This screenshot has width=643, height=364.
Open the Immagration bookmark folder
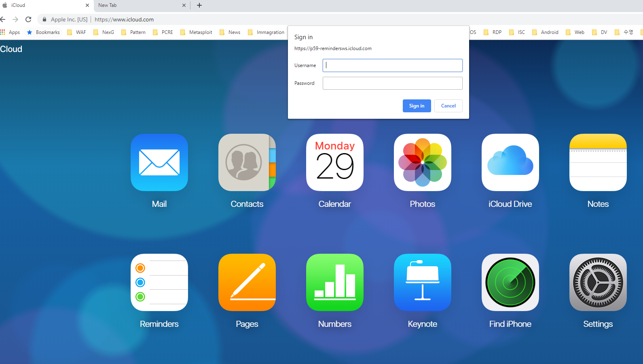tap(266, 32)
